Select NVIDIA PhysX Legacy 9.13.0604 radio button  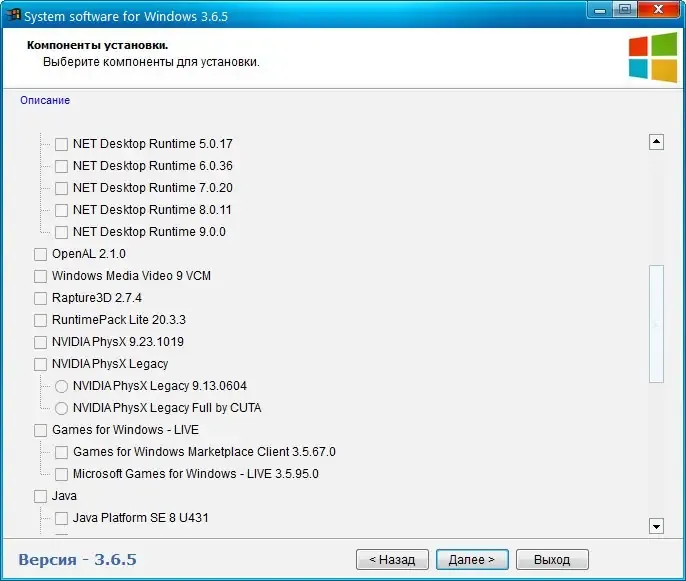[x=61, y=386]
